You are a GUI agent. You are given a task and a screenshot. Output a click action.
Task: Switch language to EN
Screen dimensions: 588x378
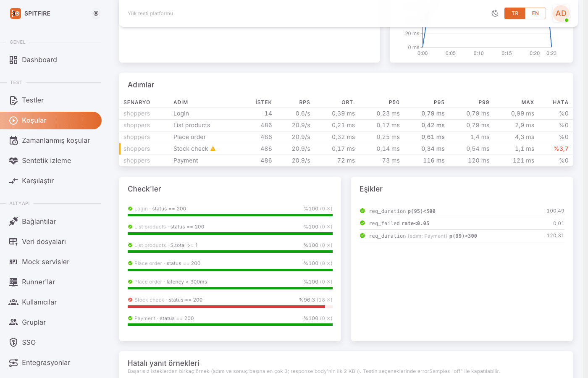(535, 13)
